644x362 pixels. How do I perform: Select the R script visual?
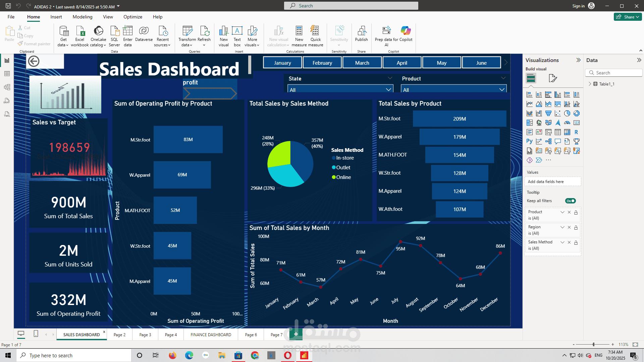pos(577,132)
